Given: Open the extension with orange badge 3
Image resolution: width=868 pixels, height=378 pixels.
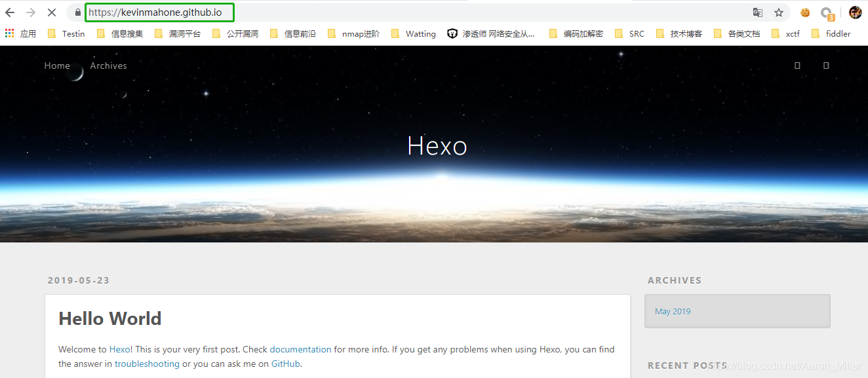Looking at the screenshot, I should [827, 13].
